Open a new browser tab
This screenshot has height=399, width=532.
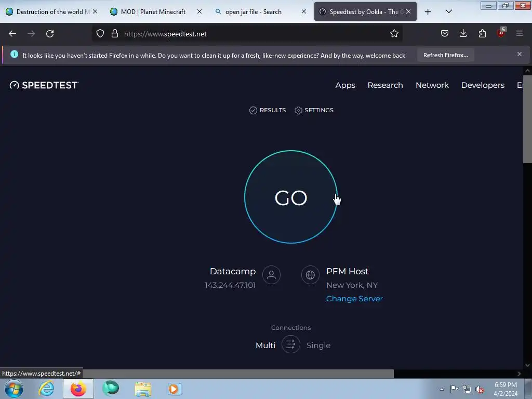click(x=428, y=12)
